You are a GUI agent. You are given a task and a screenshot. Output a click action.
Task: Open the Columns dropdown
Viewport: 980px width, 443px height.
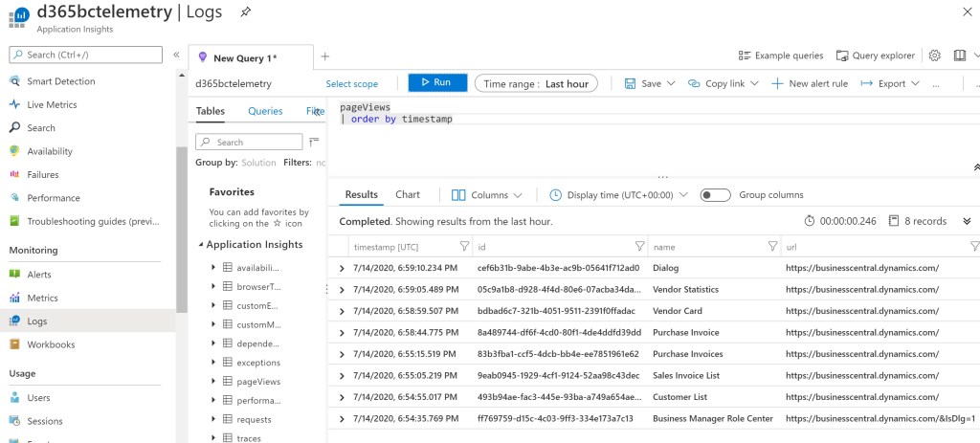[487, 195]
